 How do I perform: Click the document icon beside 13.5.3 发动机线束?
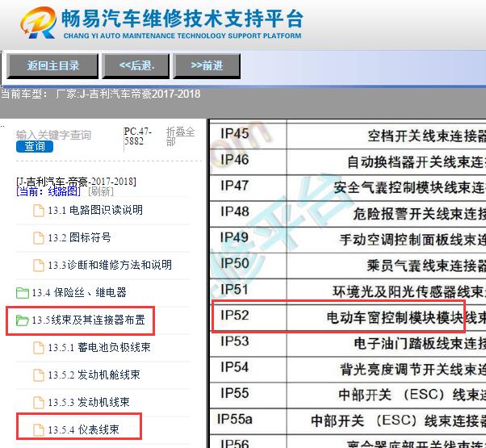point(39,403)
